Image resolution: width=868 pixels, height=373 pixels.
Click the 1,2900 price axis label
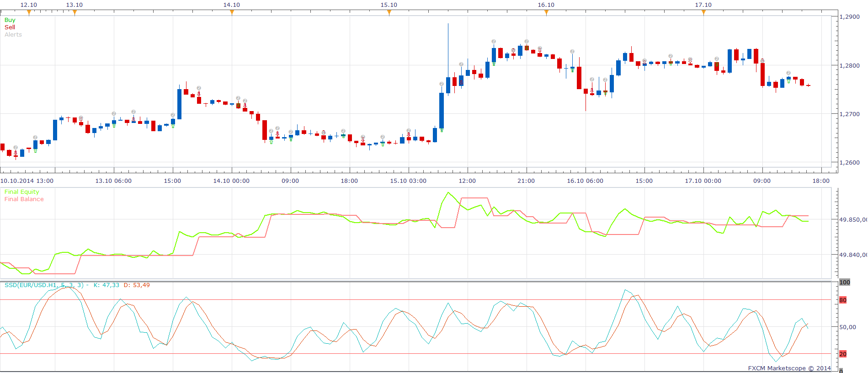pos(850,17)
